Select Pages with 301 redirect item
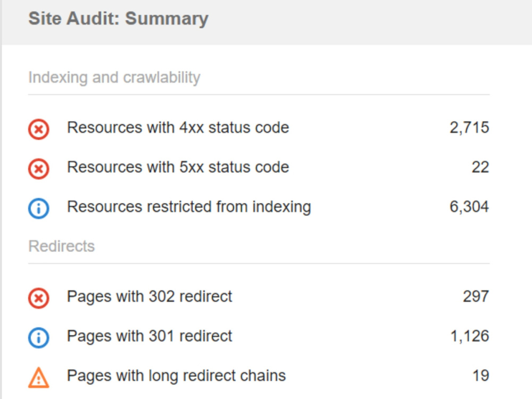Image resolution: width=532 pixels, height=399 pixels. [x=259, y=336]
